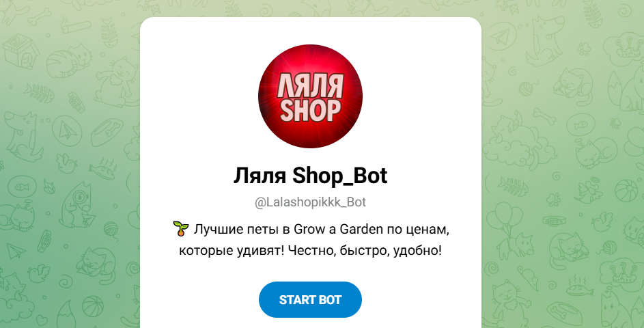The height and width of the screenshot is (328, 644).
Task: Click the Ляля Shop_Bot title heading
Action: 310,176
